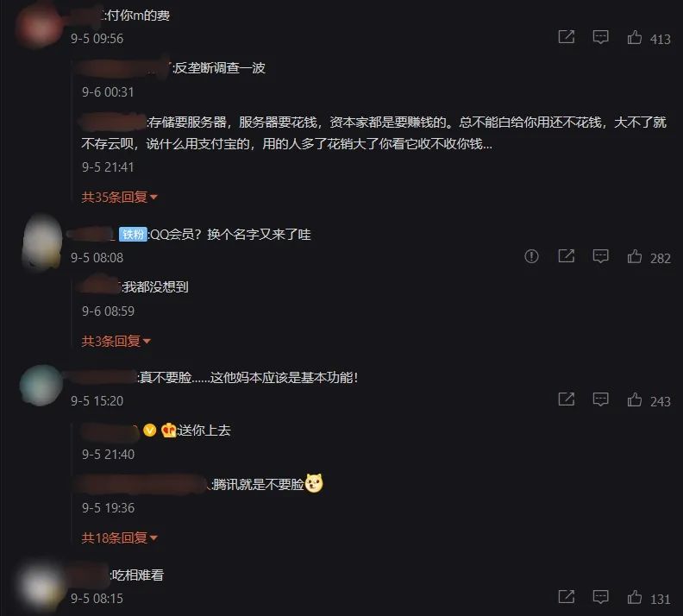Open avatar of 吃相难看 commenter
The width and height of the screenshot is (683, 616).
pos(41,585)
